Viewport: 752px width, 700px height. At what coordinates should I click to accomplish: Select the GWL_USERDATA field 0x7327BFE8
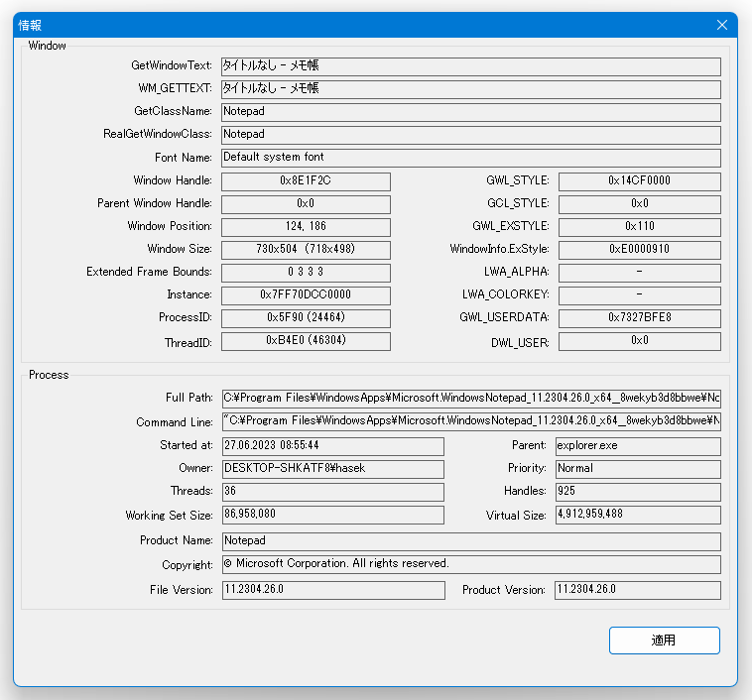pos(640,318)
